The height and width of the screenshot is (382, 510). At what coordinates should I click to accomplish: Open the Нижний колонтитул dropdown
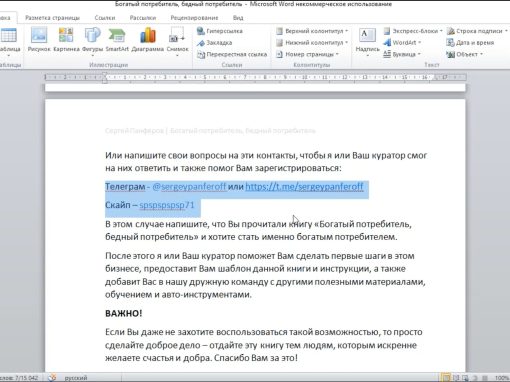click(x=312, y=43)
